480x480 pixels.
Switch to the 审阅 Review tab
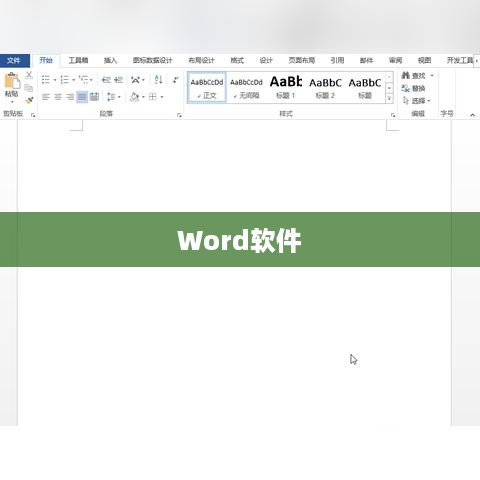tap(395, 60)
